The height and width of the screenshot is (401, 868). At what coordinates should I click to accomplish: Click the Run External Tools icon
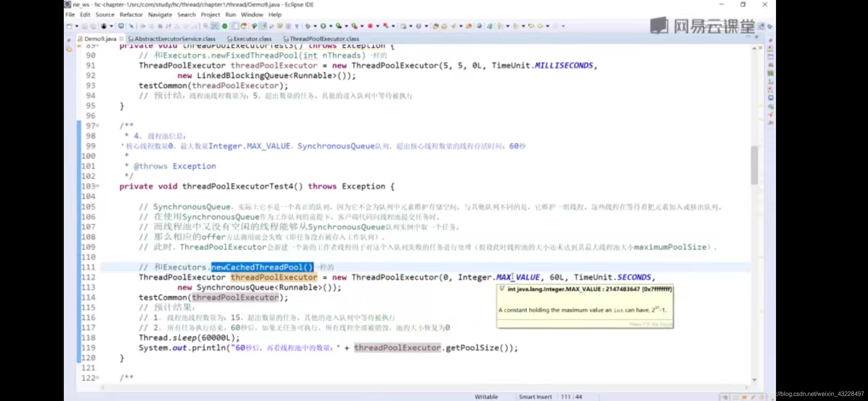tap(354, 26)
